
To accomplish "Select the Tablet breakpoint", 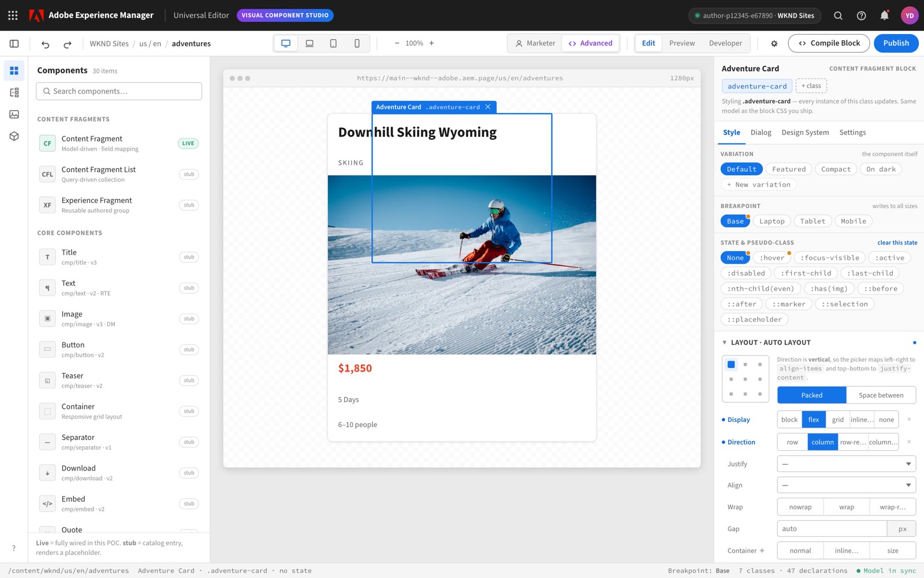I will pos(813,221).
